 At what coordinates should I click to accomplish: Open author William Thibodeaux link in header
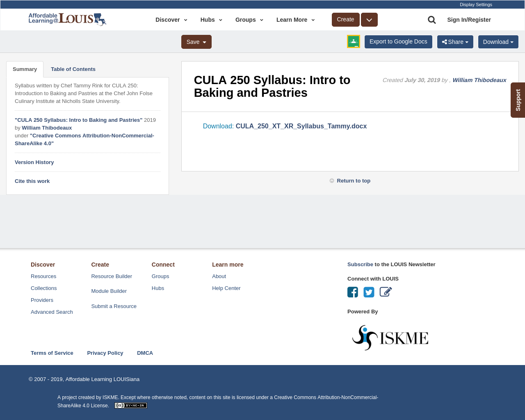(479, 80)
